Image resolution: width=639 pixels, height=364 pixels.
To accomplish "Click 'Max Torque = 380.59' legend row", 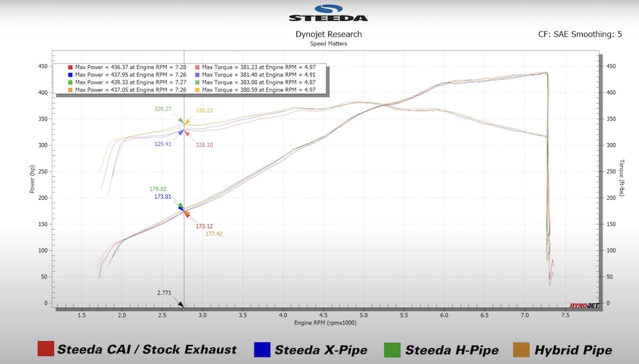I will (256, 89).
